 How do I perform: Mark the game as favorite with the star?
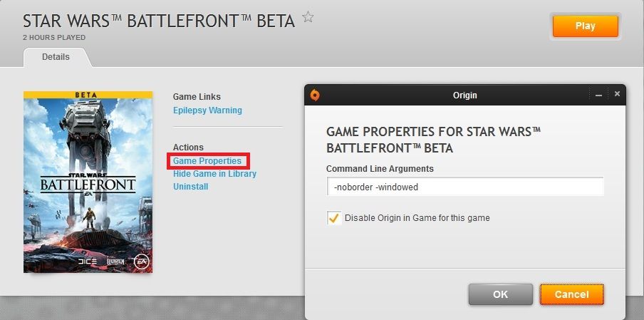(308, 17)
